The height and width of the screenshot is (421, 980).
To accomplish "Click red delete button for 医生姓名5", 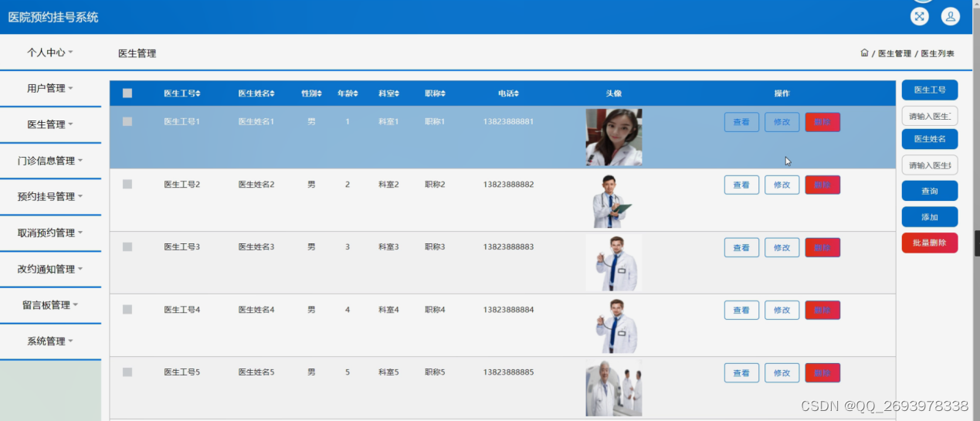I will click(822, 372).
